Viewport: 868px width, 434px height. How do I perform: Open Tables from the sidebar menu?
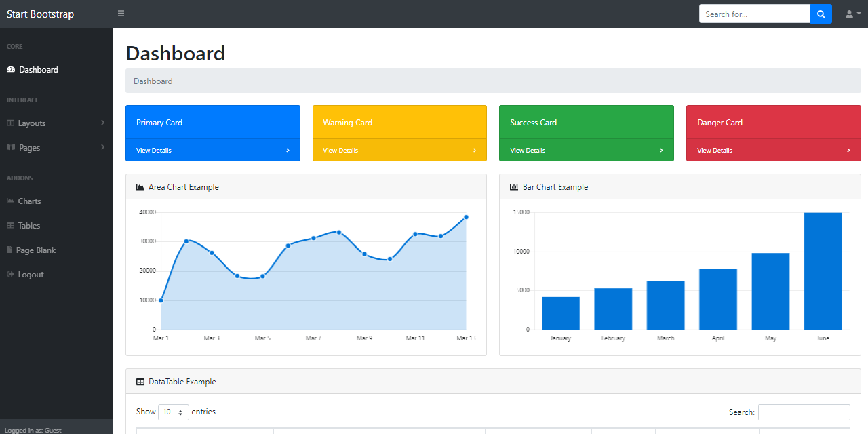point(29,226)
